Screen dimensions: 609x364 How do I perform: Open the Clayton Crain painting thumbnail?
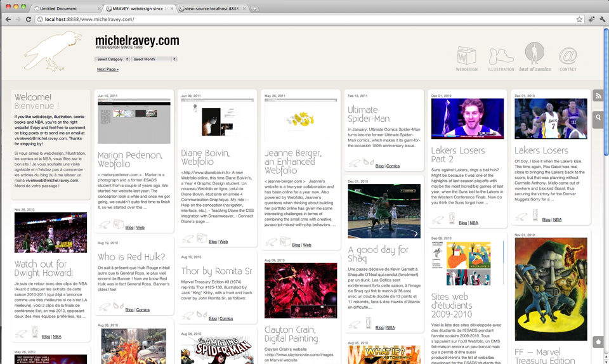[x=300, y=291]
